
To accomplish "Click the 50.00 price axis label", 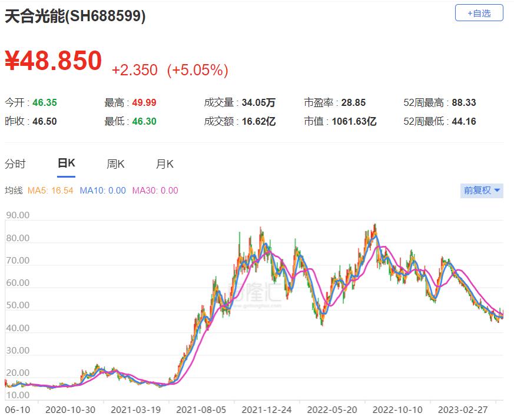I will click(x=18, y=305).
